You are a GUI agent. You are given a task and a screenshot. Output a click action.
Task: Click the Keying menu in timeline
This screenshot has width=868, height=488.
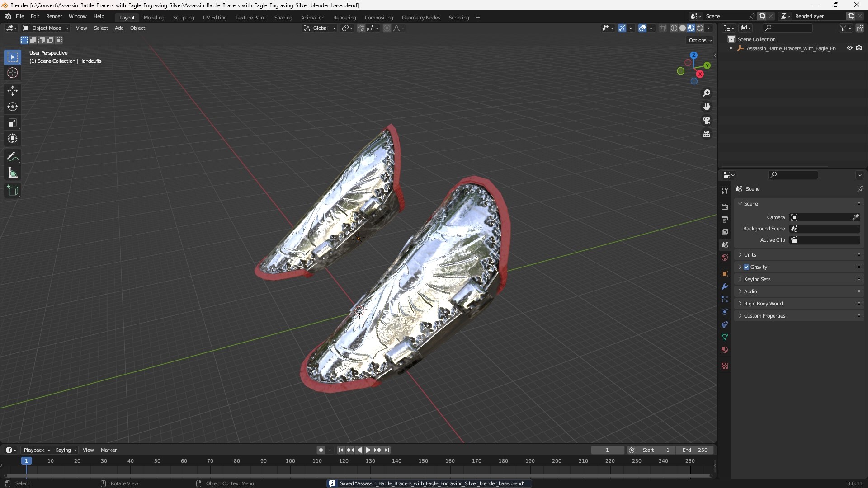[66, 450]
